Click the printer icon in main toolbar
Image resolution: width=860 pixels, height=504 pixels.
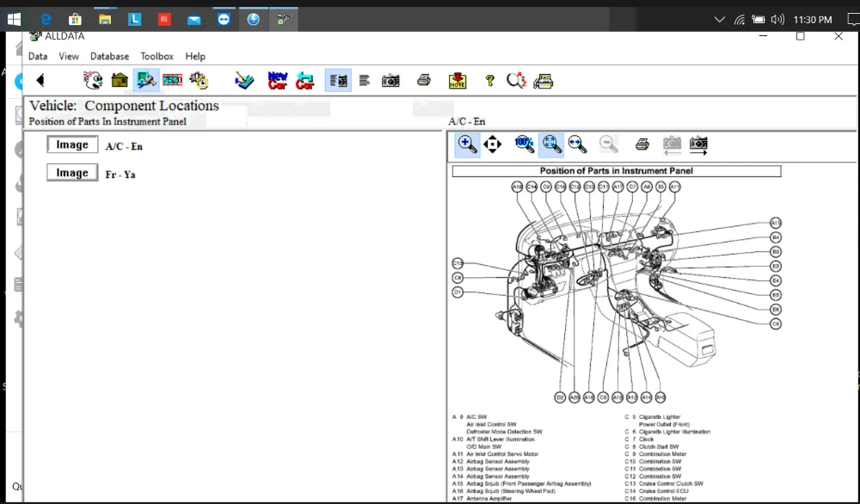point(423,81)
